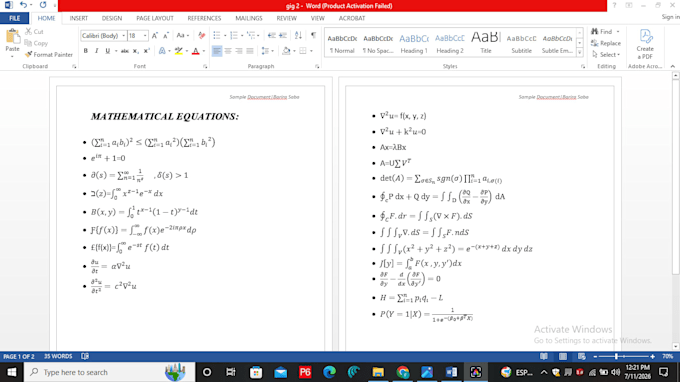Apply strikethrough formatting

click(125, 51)
